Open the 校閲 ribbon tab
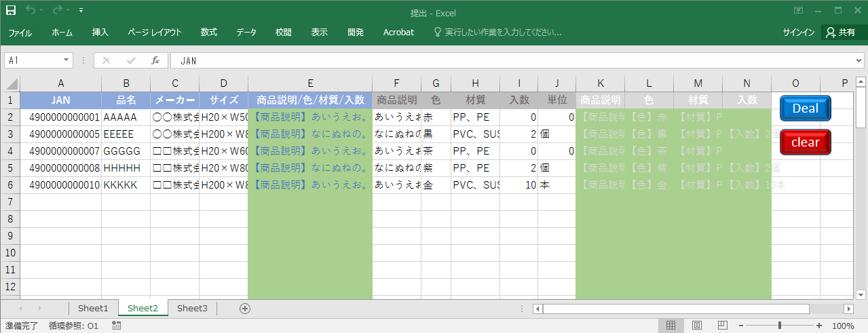The image size is (868, 333). 284,33
